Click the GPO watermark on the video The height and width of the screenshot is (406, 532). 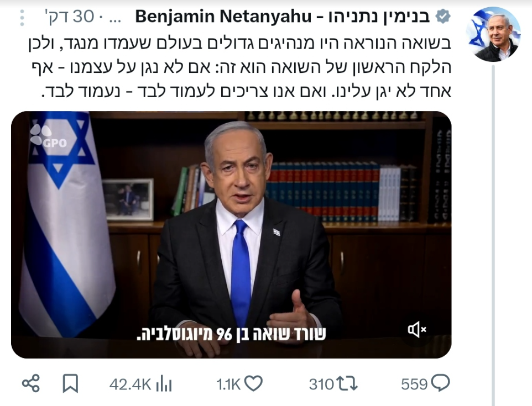pos(48,136)
